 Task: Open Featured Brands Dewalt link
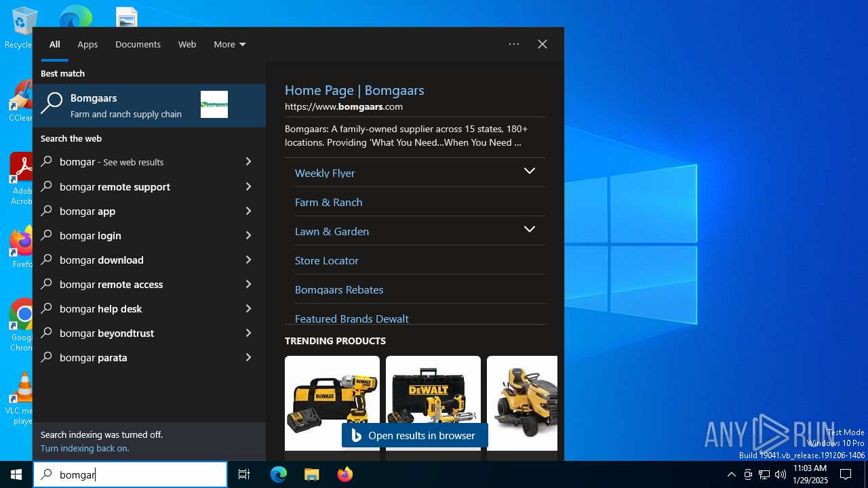click(x=351, y=319)
